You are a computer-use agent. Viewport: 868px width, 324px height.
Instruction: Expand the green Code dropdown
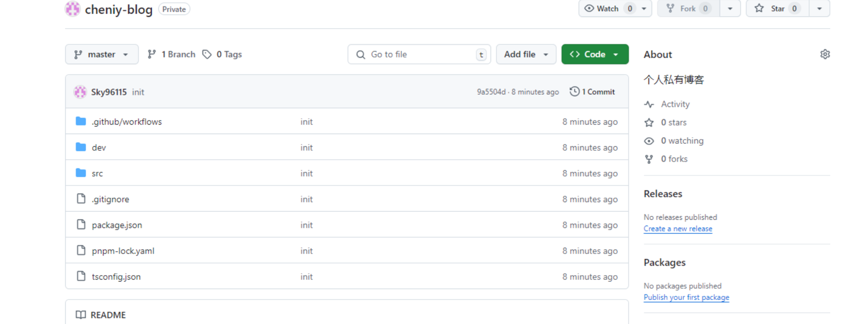click(595, 54)
